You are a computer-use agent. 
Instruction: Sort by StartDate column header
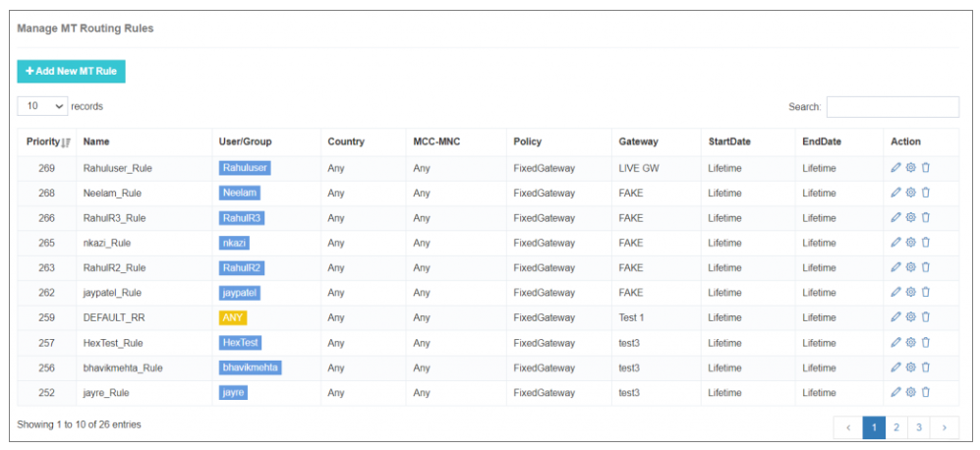point(749,141)
